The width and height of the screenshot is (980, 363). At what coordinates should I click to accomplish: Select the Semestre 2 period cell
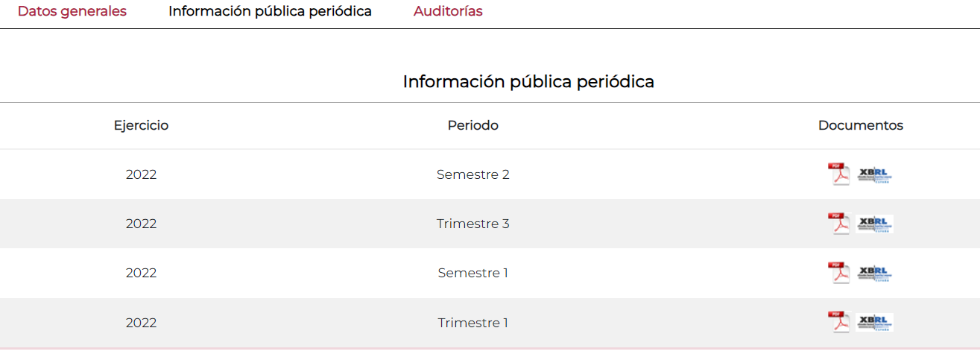[473, 174]
